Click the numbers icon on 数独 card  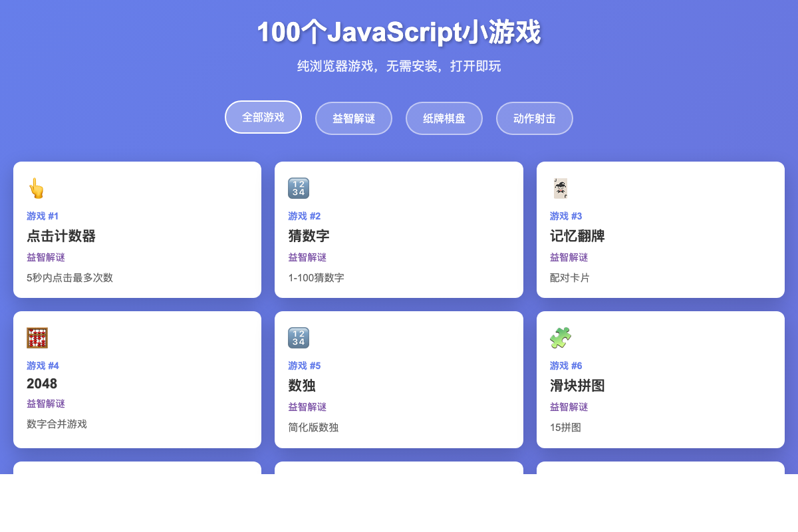coord(299,338)
